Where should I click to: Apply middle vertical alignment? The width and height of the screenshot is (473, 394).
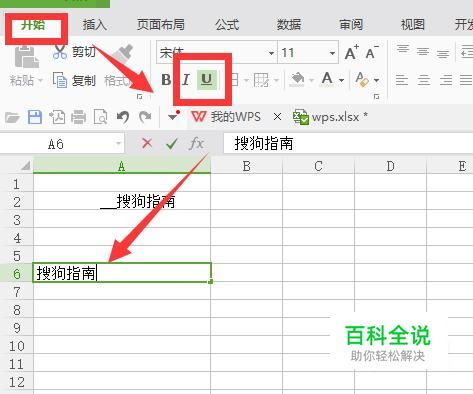(x=423, y=52)
